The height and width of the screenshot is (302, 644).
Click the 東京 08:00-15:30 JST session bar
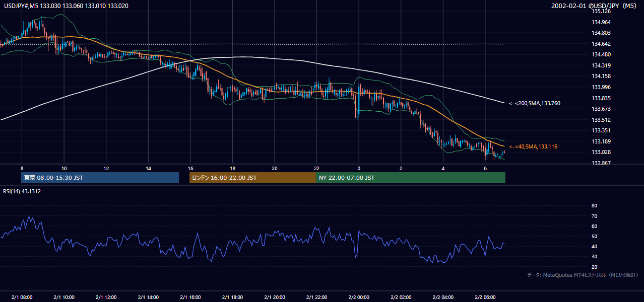tap(100, 178)
